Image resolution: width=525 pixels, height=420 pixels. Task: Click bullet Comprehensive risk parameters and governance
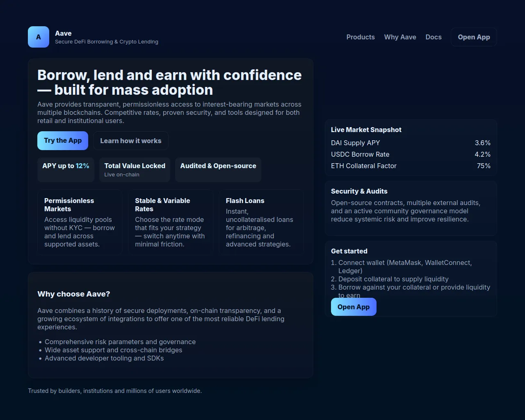click(x=120, y=342)
